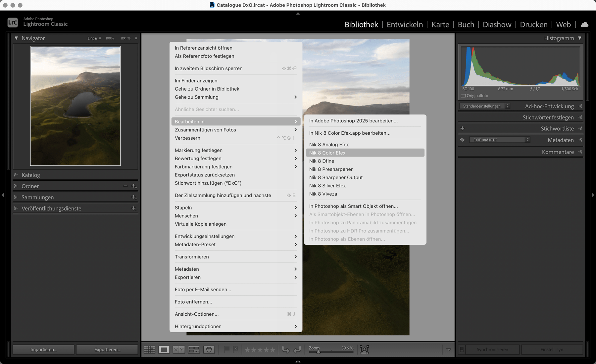Click the Importieren button
Screen dimensions: 596x364
pos(43,349)
